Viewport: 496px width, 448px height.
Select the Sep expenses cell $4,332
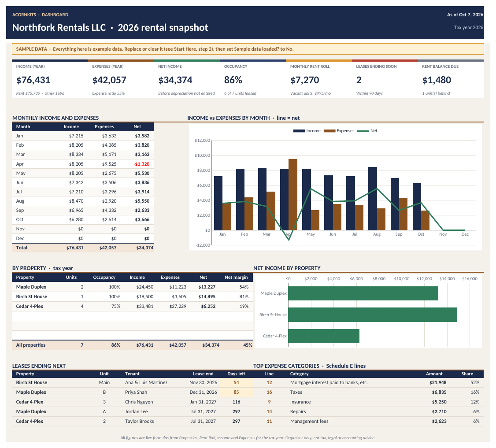109,210
